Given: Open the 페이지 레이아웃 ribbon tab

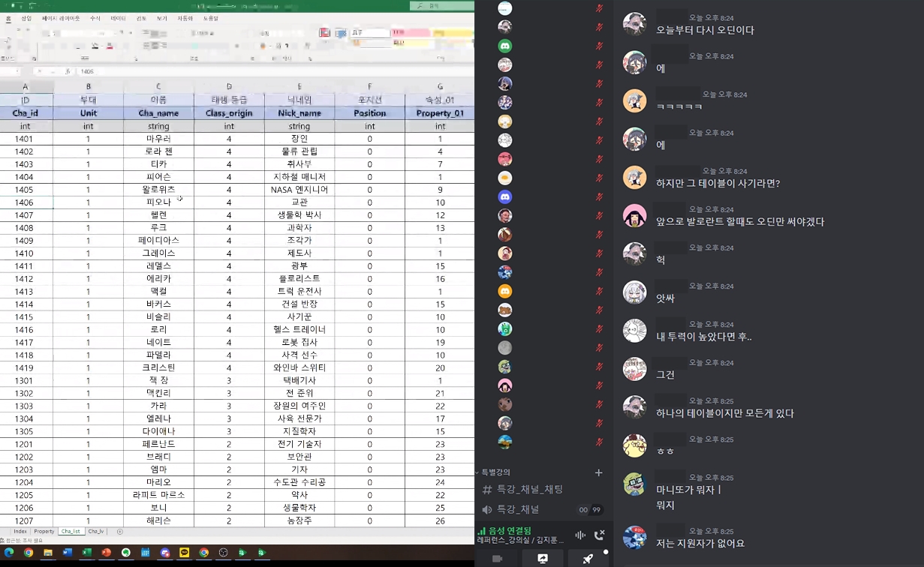Looking at the screenshot, I should (x=61, y=18).
